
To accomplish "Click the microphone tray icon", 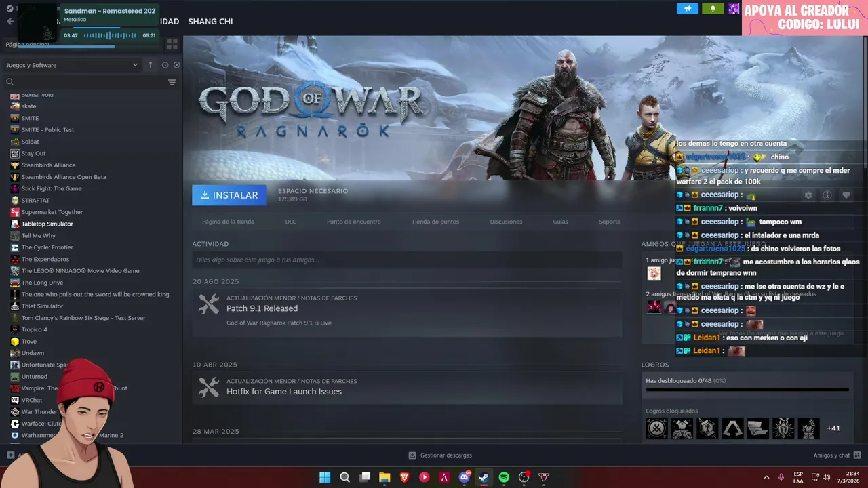I will (x=781, y=477).
